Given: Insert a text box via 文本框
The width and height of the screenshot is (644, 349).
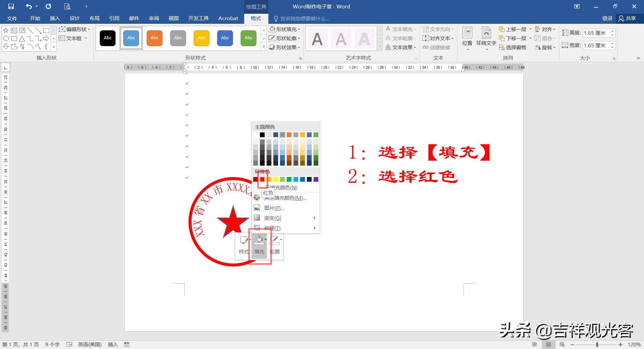Looking at the screenshot, I should tap(70, 38).
